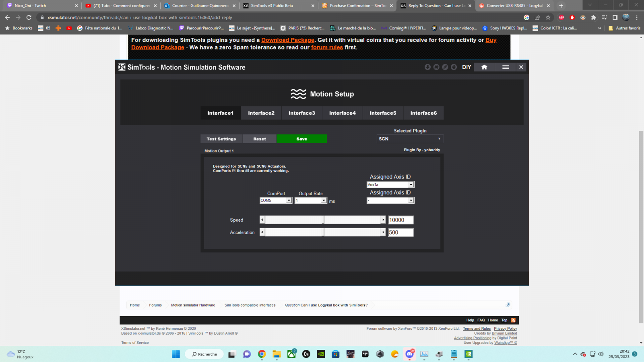Viewport: 644px width, 362px height.
Task: Open the Windows Start menu
Action: click(x=176, y=354)
